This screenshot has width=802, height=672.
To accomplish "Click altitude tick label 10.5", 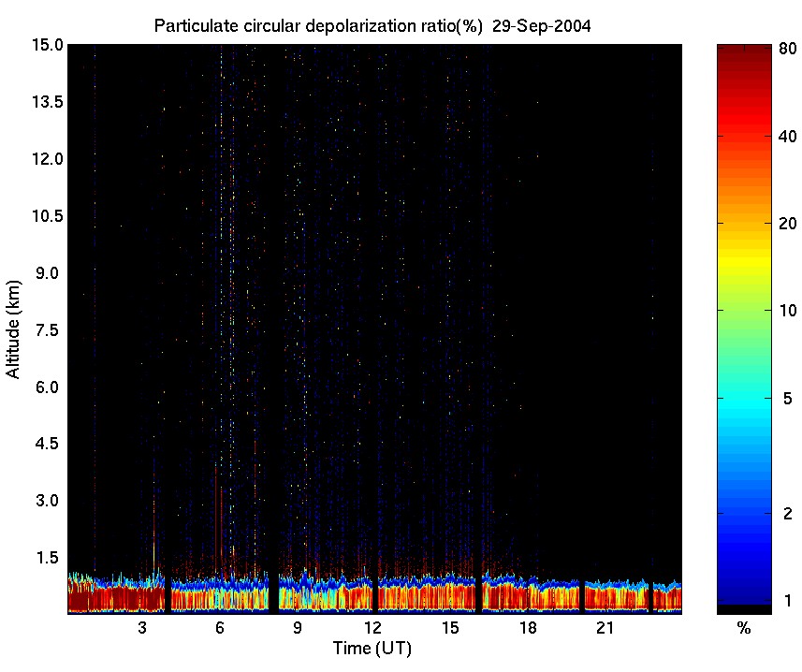I will [x=47, y=216].
